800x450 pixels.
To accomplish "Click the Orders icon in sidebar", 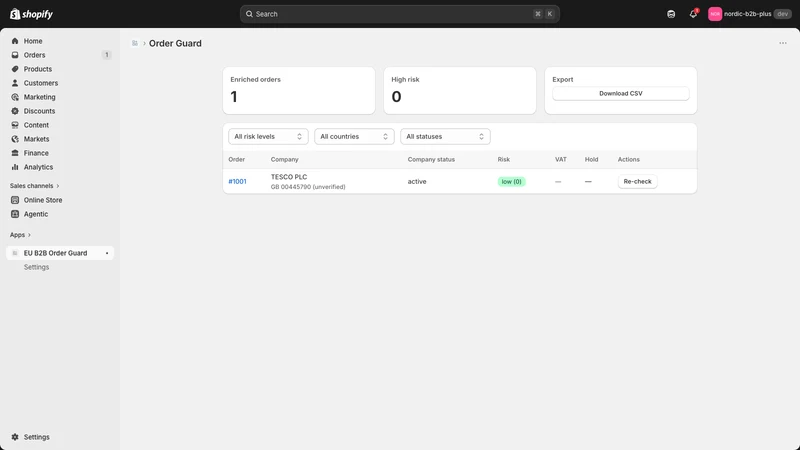I will 15,55.
